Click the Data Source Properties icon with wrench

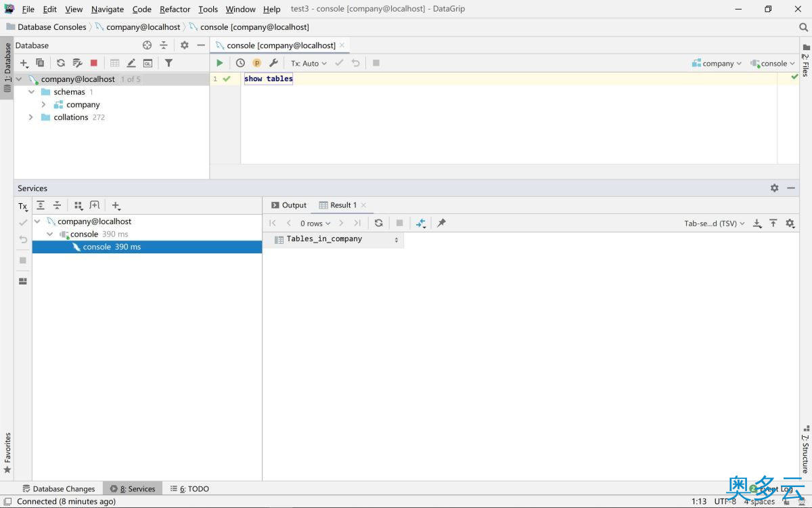click(x=77, y=63)
